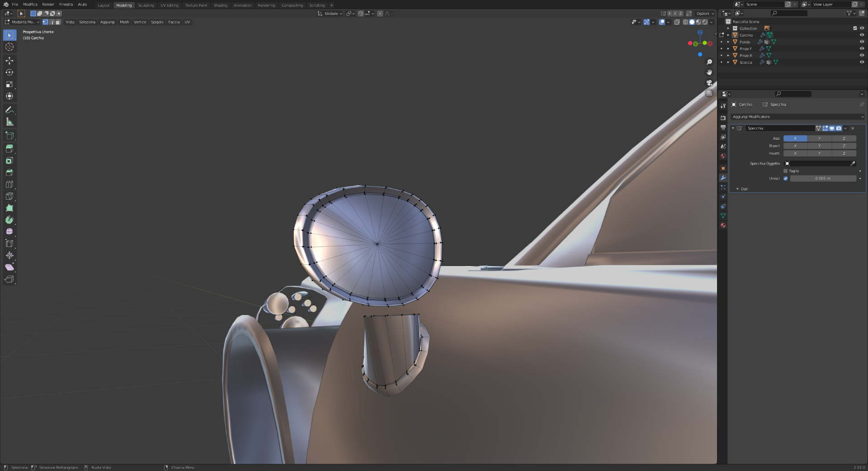Enable the Taglio checkbox
Image resolution: width=868 pixels, height=471 pixels.
786,171
